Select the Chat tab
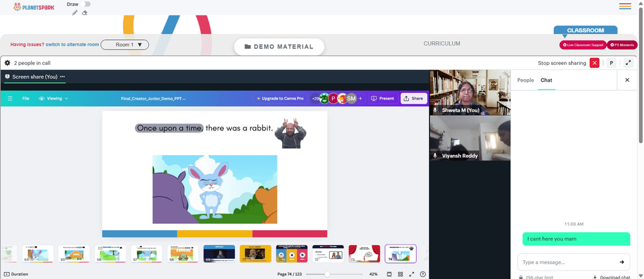The height and width of the screenshot is (279, 644). point(546,80)
